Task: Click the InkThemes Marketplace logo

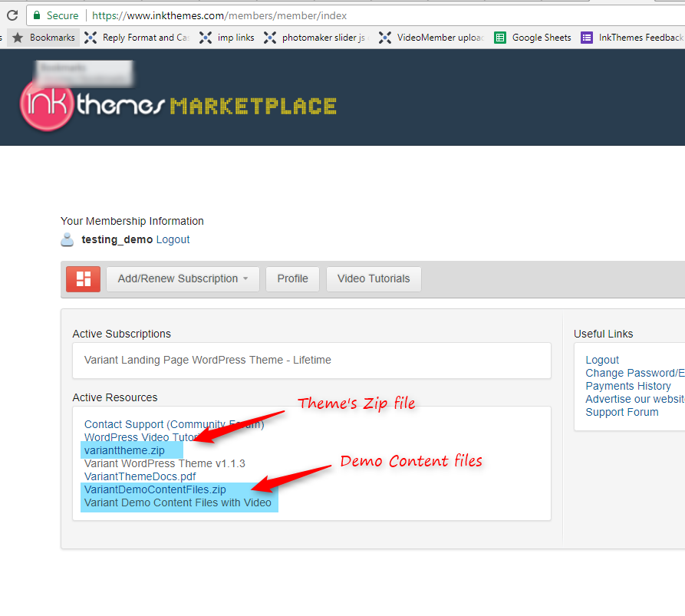Action: 178,105
